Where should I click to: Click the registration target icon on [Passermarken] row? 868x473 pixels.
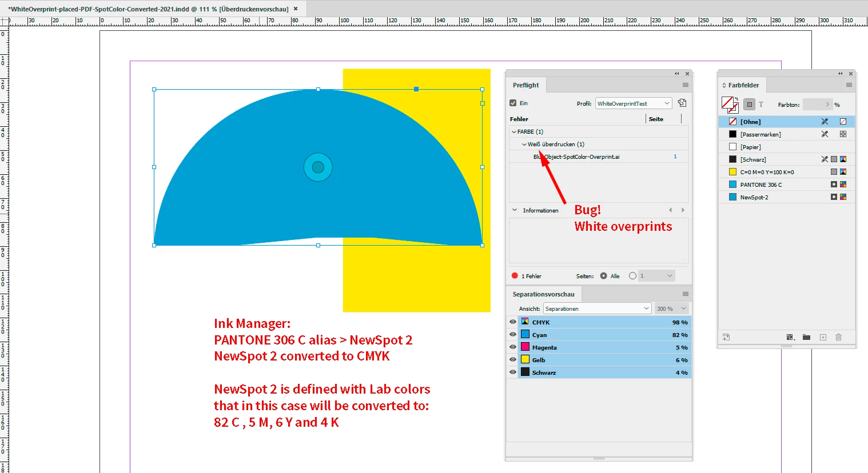click(843, 134)
